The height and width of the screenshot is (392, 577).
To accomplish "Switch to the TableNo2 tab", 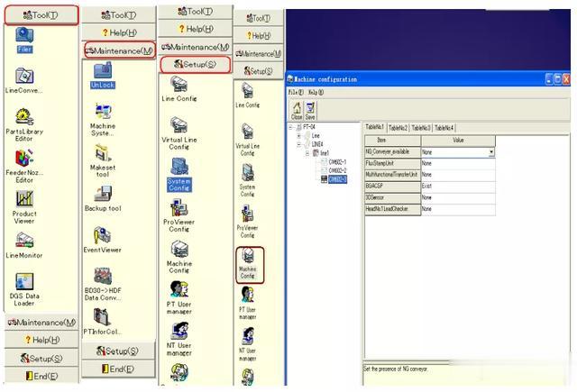I will (x=398, y=128).
